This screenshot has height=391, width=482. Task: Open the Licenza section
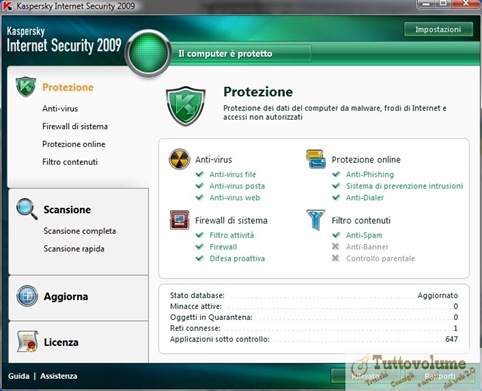tap(61, 342)
